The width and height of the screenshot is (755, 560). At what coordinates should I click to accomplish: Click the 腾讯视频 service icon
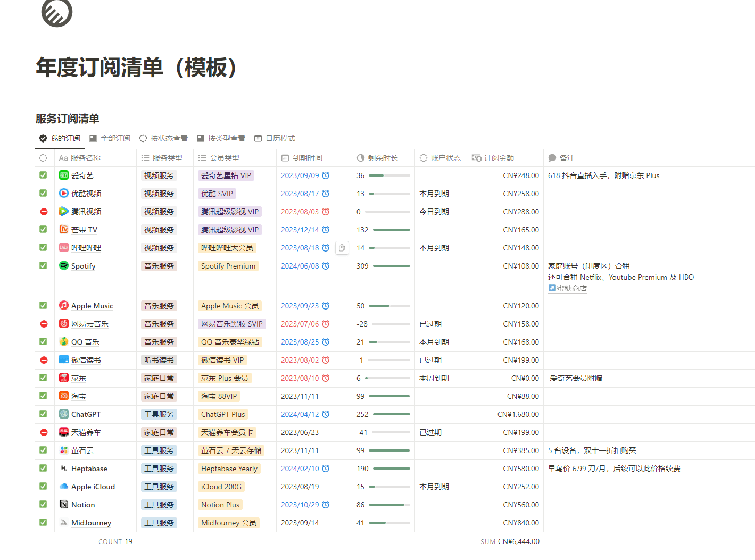tap(64, 211)
